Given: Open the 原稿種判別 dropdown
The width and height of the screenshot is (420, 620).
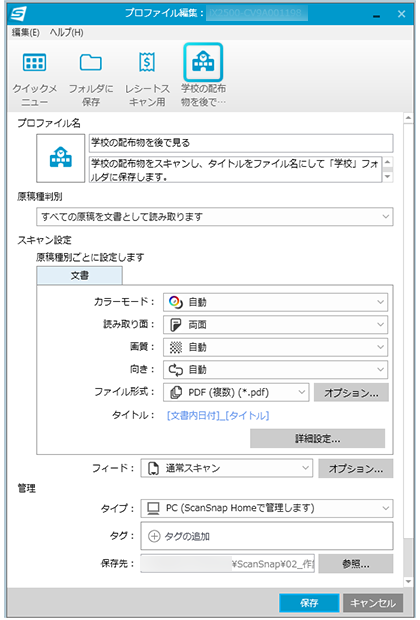Looking at the screenshot, I should 215,217.
